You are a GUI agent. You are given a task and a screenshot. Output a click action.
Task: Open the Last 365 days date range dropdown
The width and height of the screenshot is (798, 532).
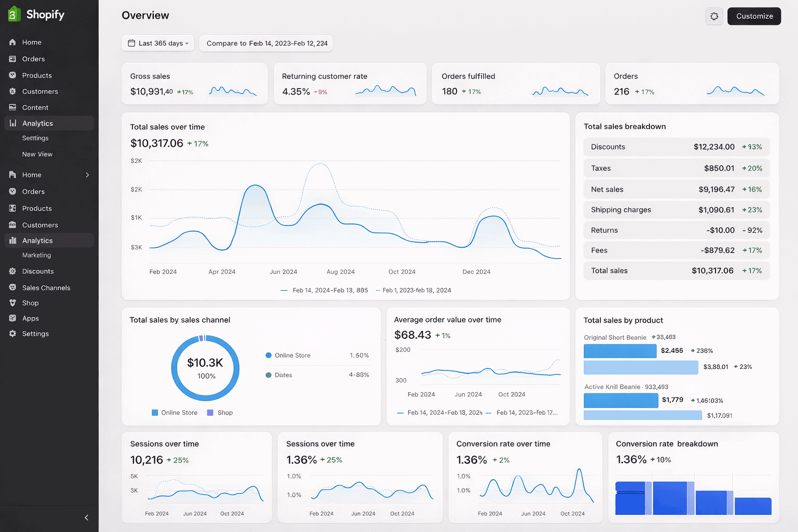tap(157, 43)
